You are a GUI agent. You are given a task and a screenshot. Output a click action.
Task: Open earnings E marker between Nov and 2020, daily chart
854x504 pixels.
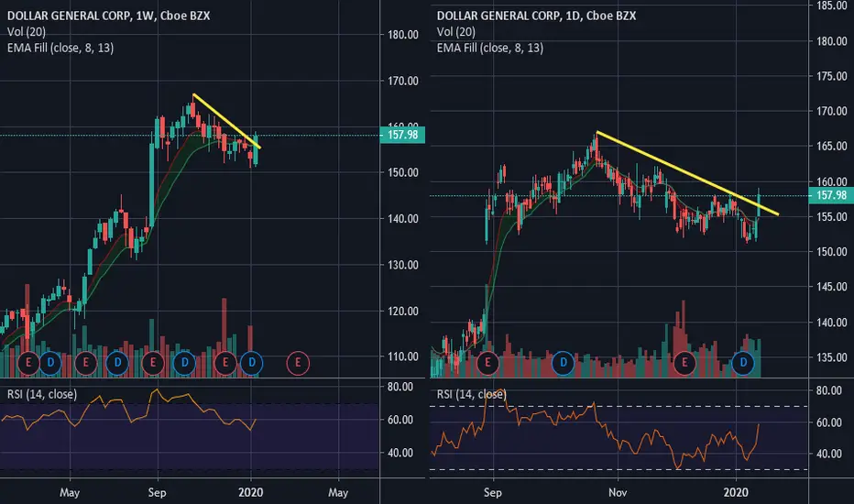[684, 363]
